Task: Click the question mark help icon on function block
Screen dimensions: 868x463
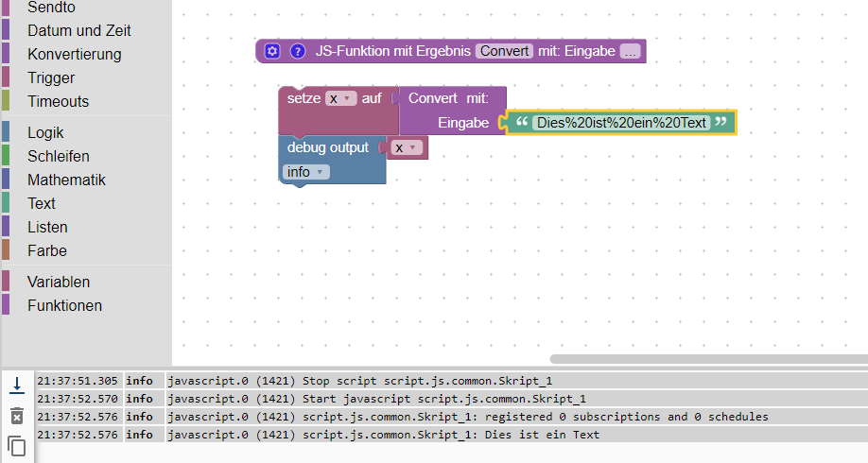Action: click(x=298, y=51)
